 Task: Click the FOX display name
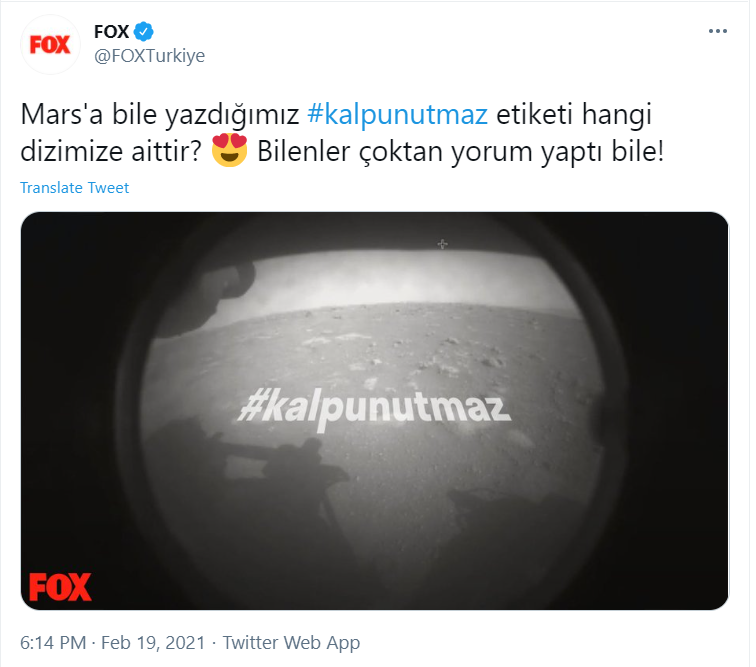[x=111, y=32]
